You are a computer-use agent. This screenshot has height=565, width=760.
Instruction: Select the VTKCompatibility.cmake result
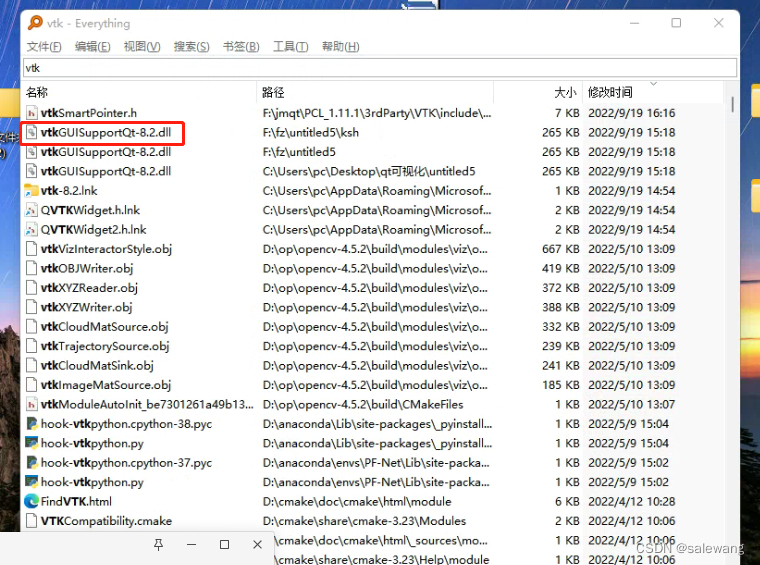coord(106,520)
